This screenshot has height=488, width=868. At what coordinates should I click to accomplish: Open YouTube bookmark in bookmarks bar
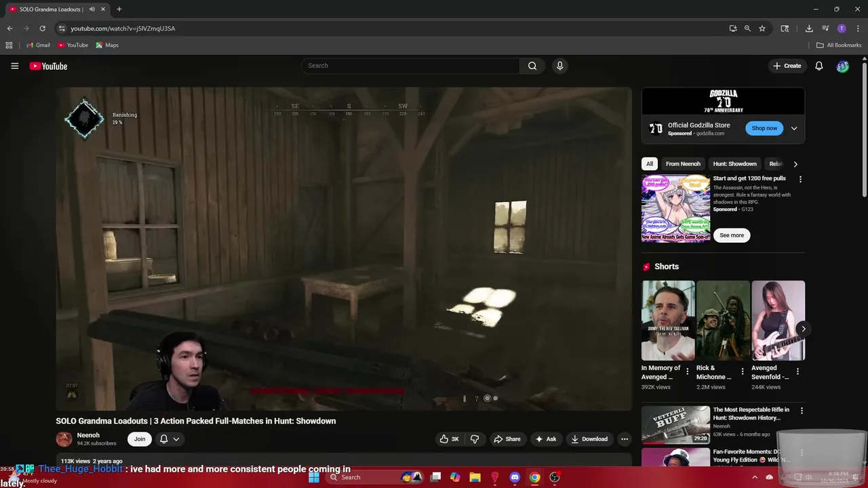click(x=73, y=45)
